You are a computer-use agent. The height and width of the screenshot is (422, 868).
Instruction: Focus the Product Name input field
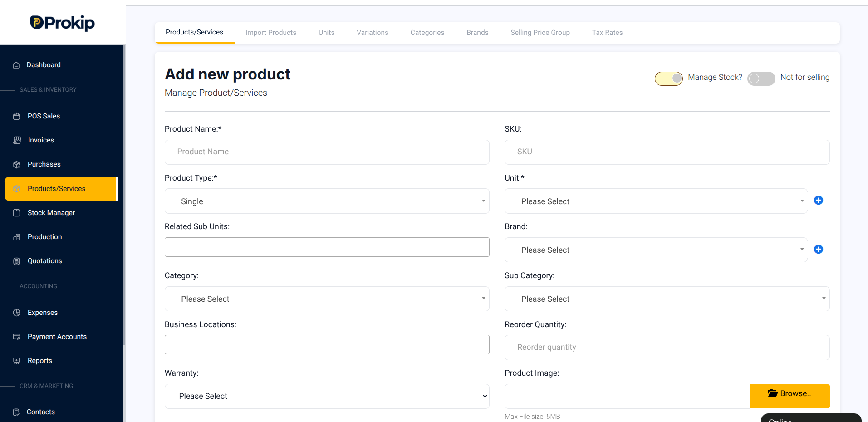tap(327, 152)
